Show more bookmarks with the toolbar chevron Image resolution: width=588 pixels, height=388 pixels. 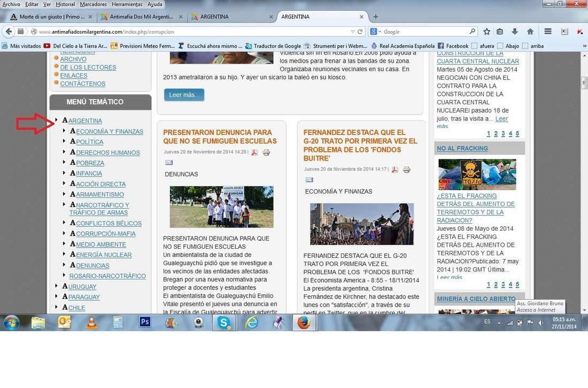584,46
